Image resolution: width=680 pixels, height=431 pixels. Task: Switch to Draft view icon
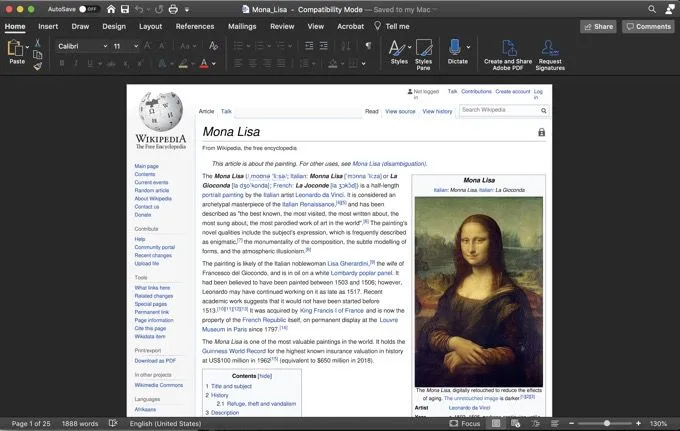pyautogui.click(x=555, y=423)
